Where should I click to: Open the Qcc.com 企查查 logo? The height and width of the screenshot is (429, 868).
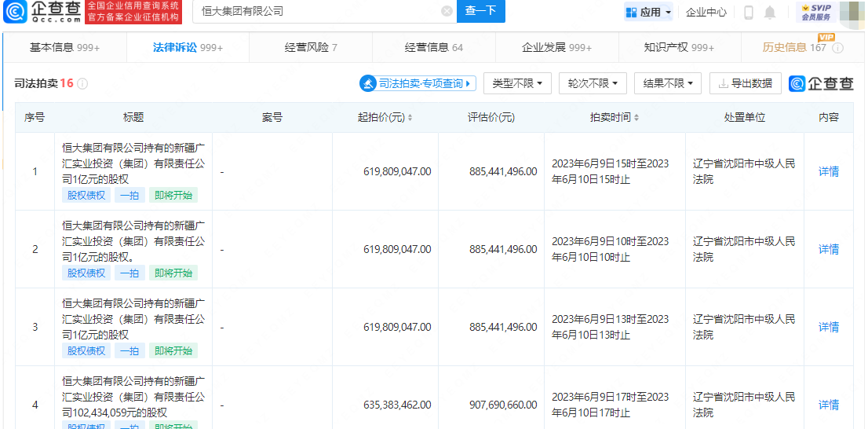point(42,12)
